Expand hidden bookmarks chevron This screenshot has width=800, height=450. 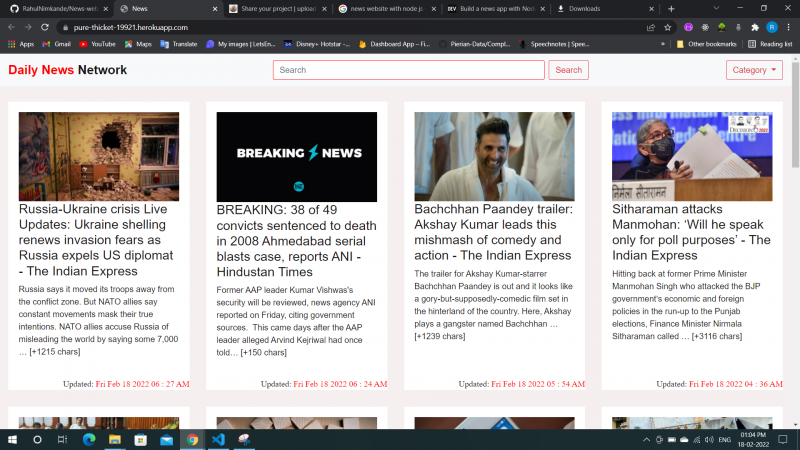663,44
